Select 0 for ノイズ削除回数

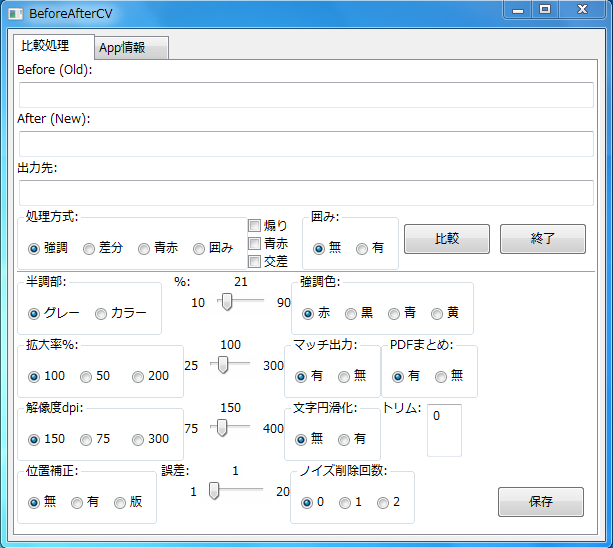313,502
